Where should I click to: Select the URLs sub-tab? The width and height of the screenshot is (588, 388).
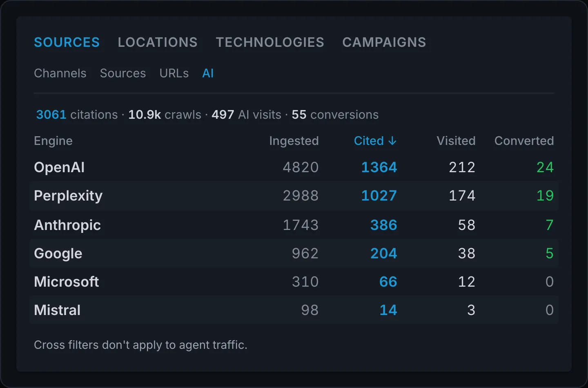[x=174, y=73]
